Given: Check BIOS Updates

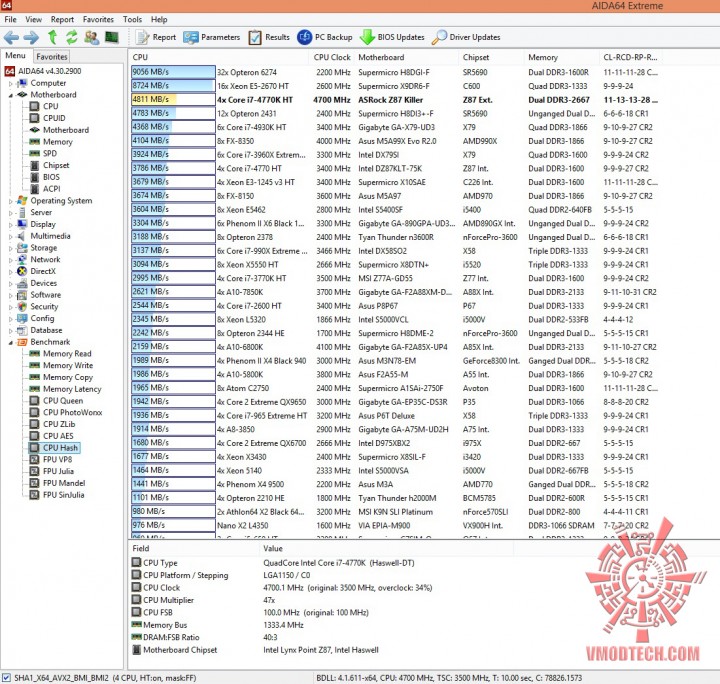Looking at the screenshot, I should click(392, 37).
